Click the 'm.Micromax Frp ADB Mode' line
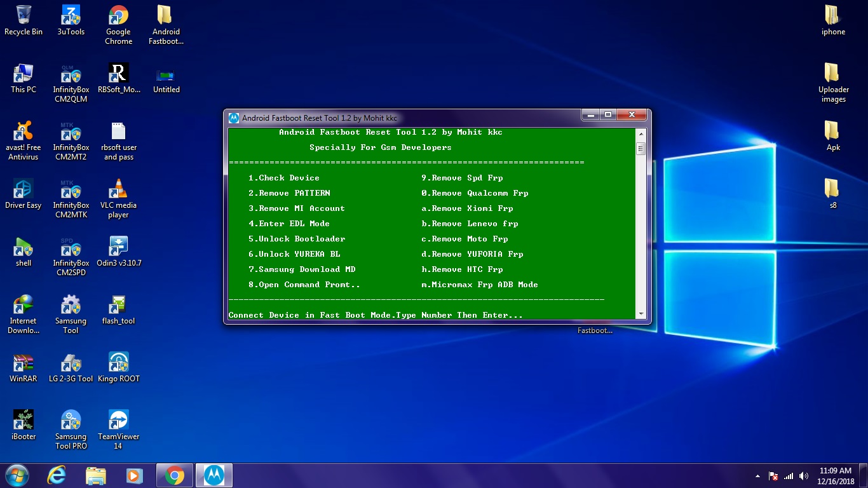The height and width of the screenshot is (488, 868). tap(480, 285)
